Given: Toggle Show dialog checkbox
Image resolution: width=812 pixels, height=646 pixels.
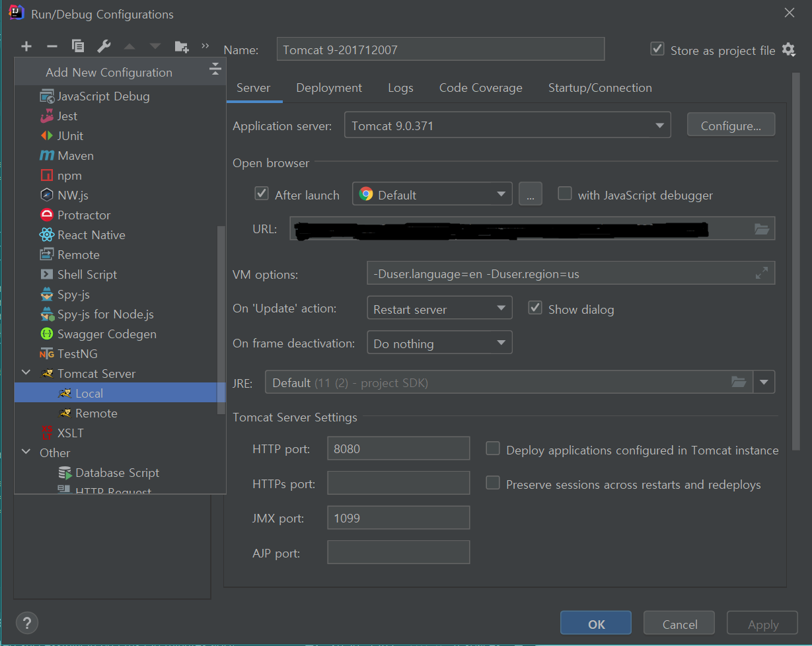Looking at the screenshot, I should pos(535,308).
